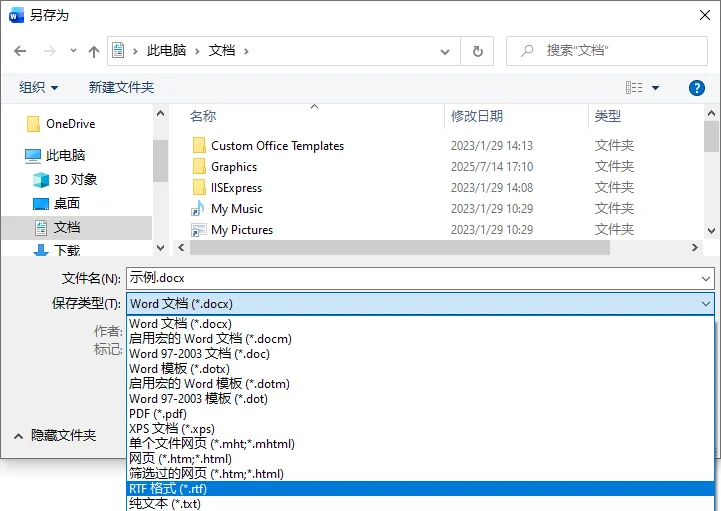The width and height of the screenshot is (721, 511).
Task: Select 此电脑 in the address breadcrumb
Action: click(166, 51)
